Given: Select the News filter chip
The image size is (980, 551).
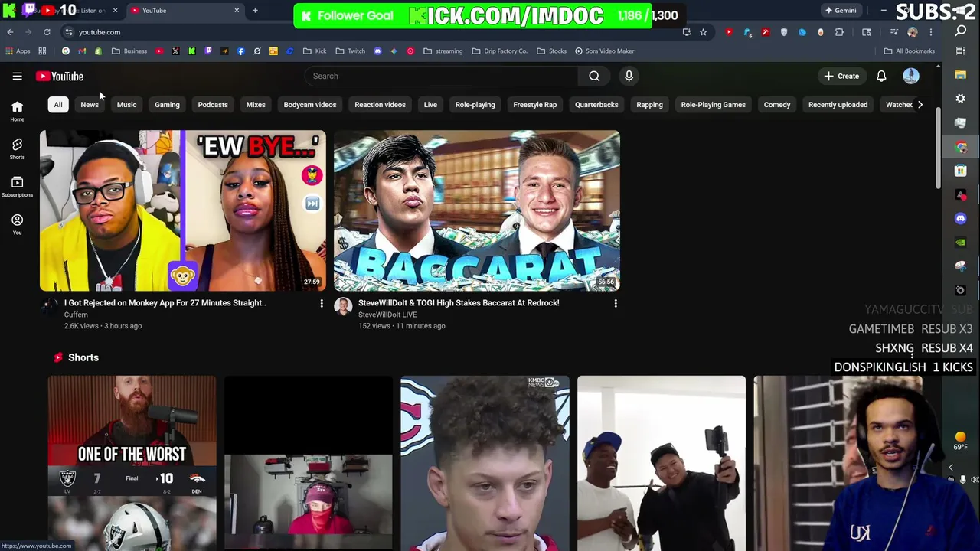Looking at the screenshot, I should [90, 105].
